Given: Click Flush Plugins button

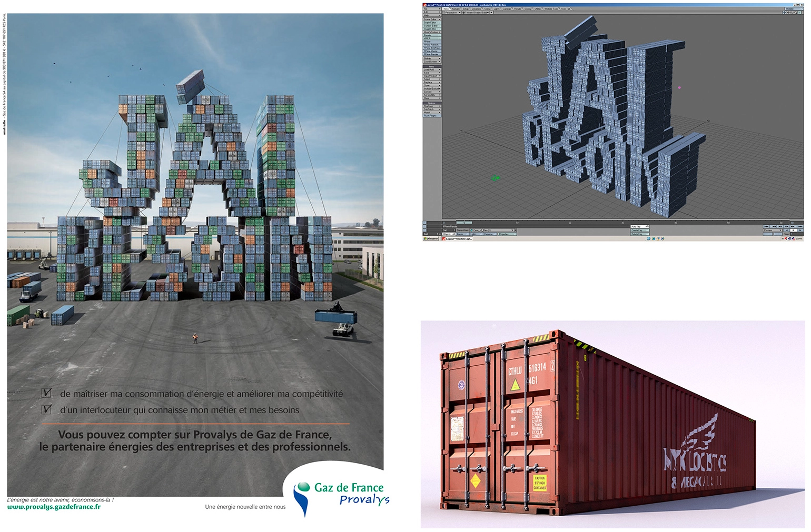Looking at the screenshot, I should (x=432, y=116).
